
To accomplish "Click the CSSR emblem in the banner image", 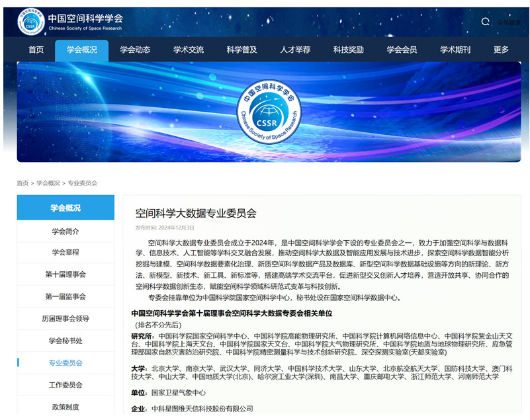I will tap(269, 112).
